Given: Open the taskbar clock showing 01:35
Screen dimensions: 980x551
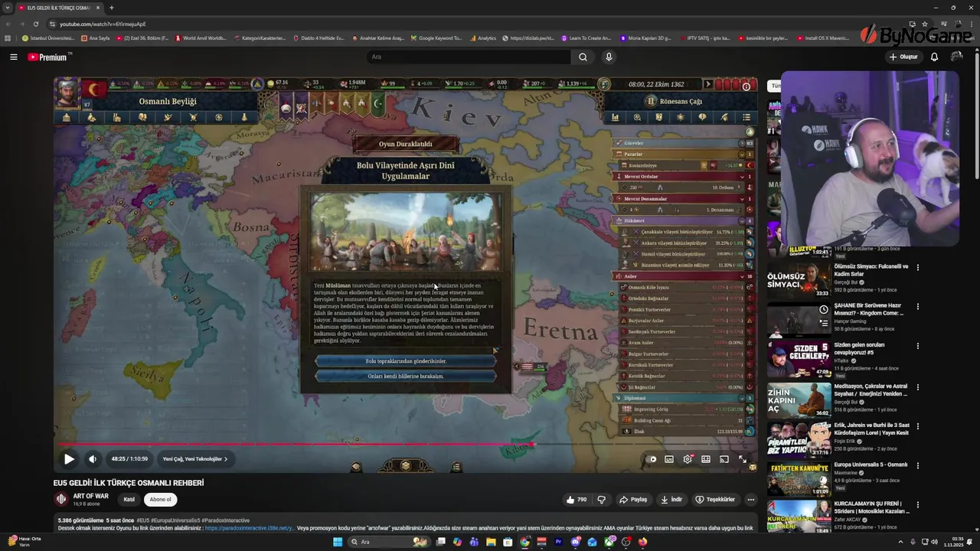Looking at the screenshot, I should point(952,542).
